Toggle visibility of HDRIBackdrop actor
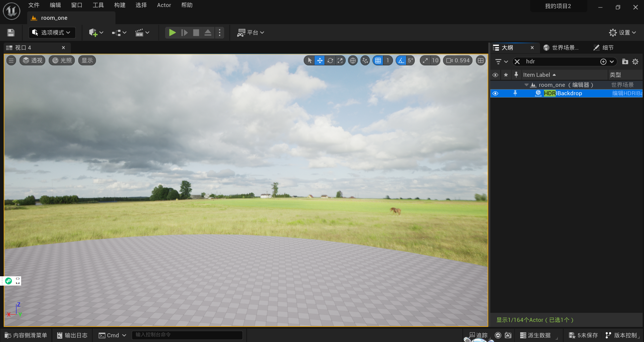This screenshot has height=342, width=644. (495, 93)
